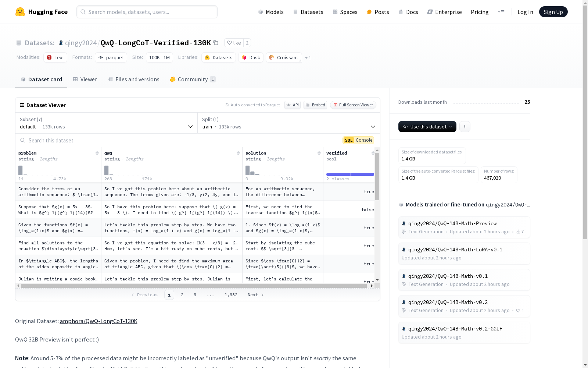Viewport: 588px width, 368px height.
Task: Switch to the Viewer tab
Action: click(x=85, y=79)
